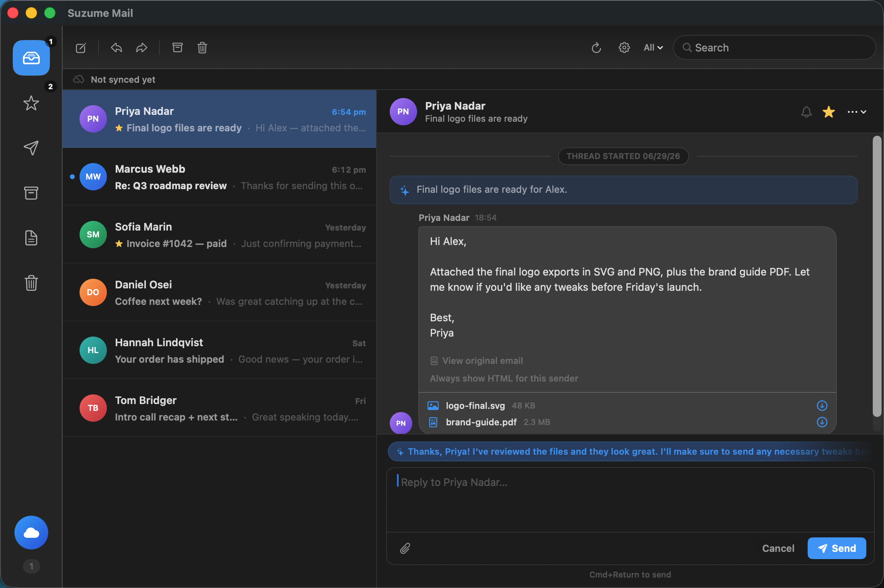The width and height of the screenshot is (884, 588).
Task: Archive the selected message from toolbar
Action: pos(177,48)
